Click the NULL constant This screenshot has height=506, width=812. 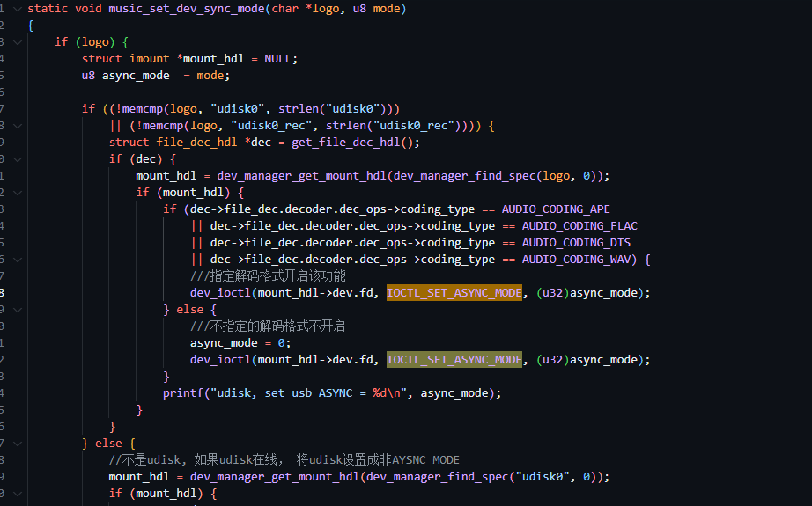pos(277,59)
